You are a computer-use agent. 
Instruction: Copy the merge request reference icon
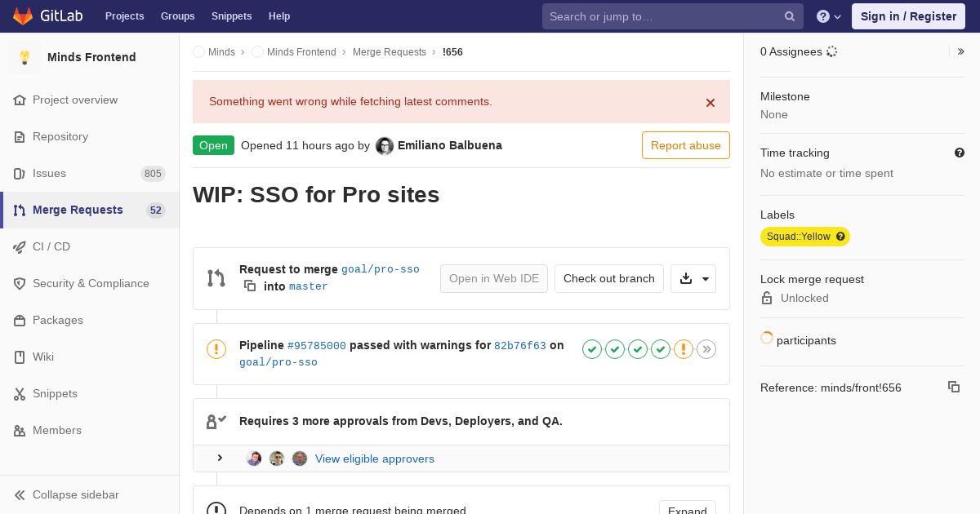[954, 387]
